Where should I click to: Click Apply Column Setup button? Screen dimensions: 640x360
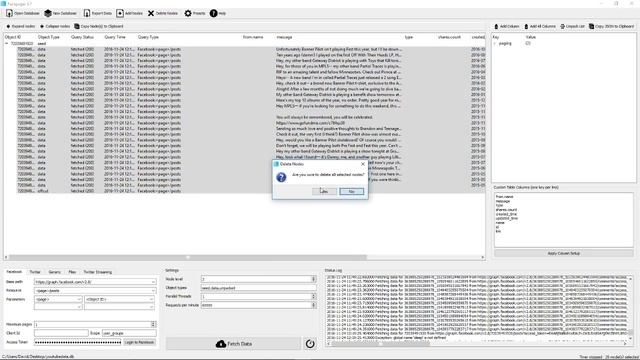point(564,253)
